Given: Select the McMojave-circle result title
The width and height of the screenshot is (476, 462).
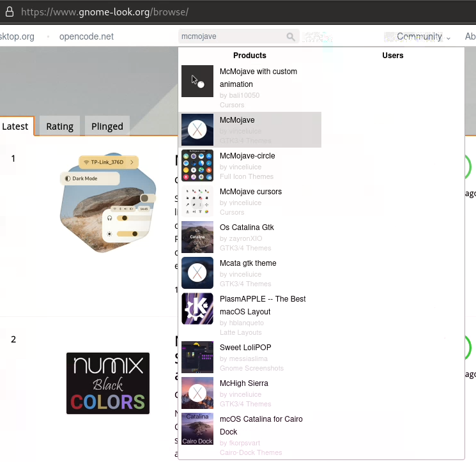Looking at the screenshot, I should (247, 156).
